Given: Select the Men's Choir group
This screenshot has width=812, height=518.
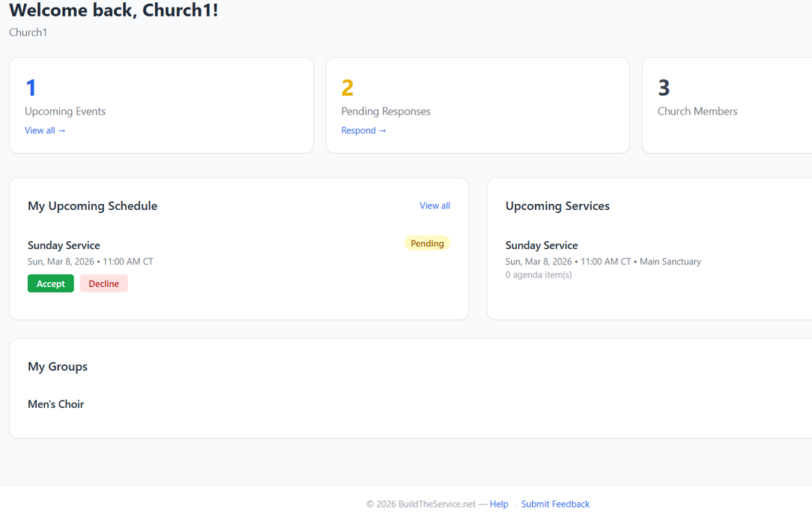Looking at the screenshot, I should coord(56,404).
